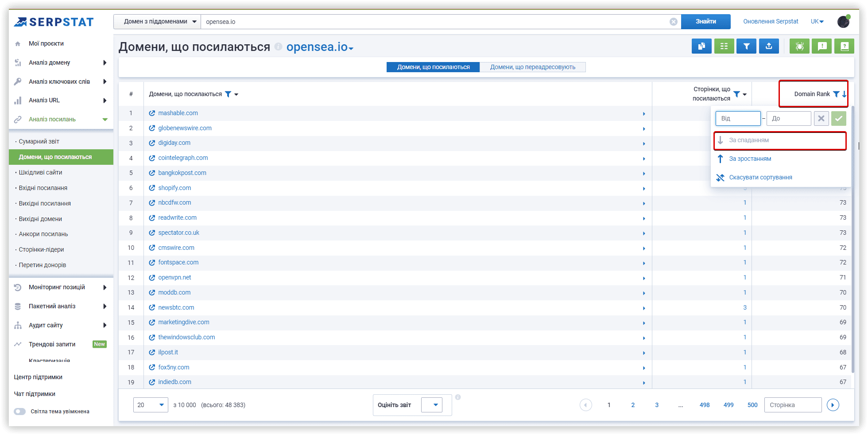
Task: Click filter icon in referring domains column
Action: (x=228, y=94)
